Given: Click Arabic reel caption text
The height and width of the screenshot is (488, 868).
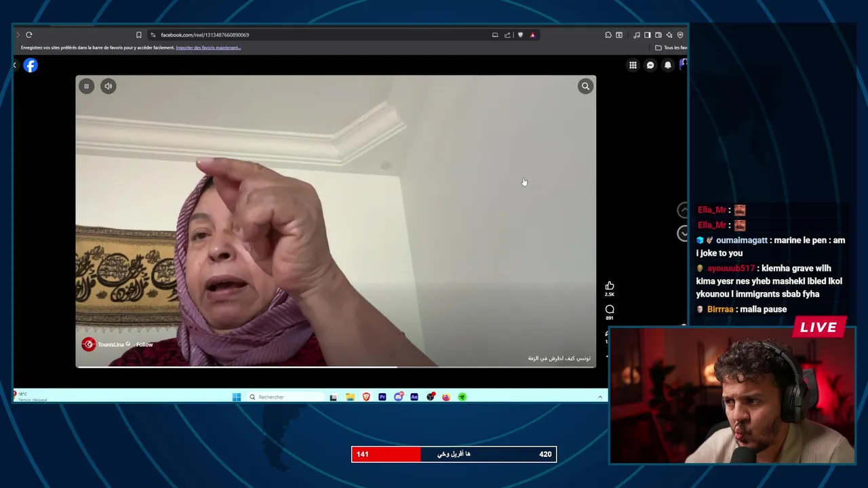Looking at the screenshot, I should pyautogui.click(x=559, y=358).
